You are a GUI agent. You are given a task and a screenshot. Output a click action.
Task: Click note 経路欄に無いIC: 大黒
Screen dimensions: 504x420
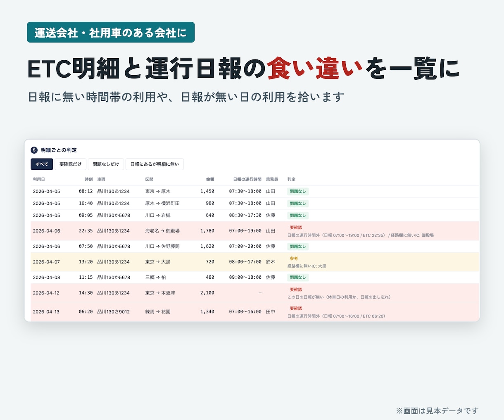(x=307, y=266)
